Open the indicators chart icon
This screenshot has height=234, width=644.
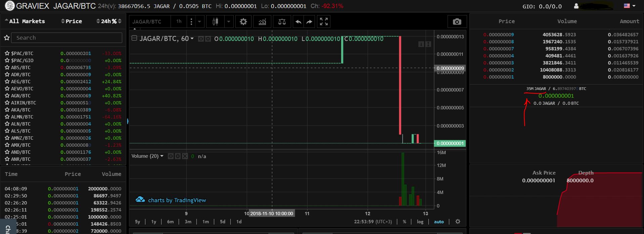point(262,22)
